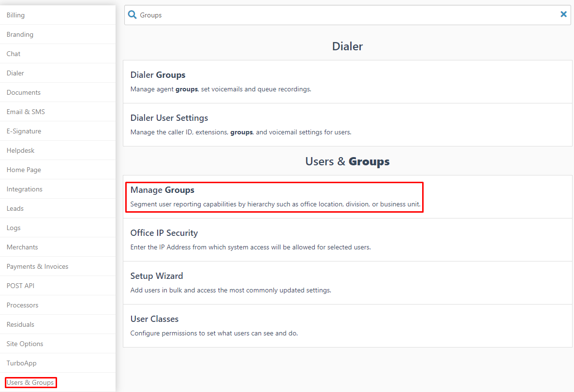The image size is (574, 392).
Task: Open POST API settings
Action: pos(58,286)
